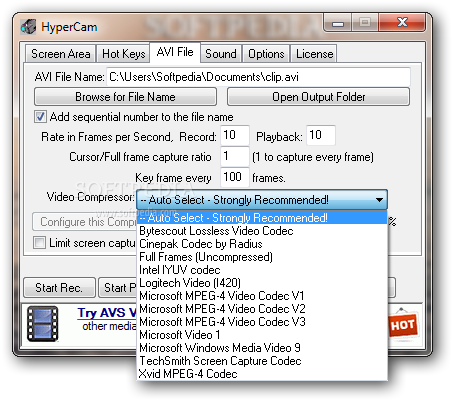Minimize the HyperCam window

(338, 23)
